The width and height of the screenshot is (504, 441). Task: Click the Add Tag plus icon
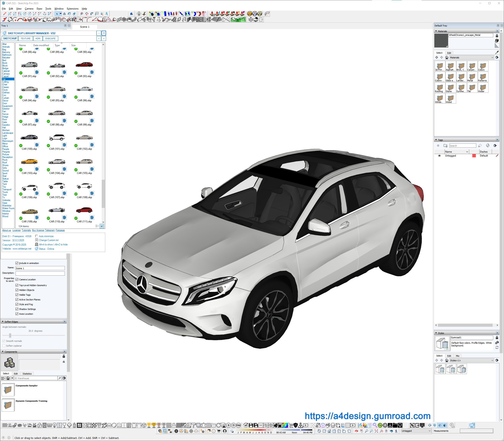(438, 146)
